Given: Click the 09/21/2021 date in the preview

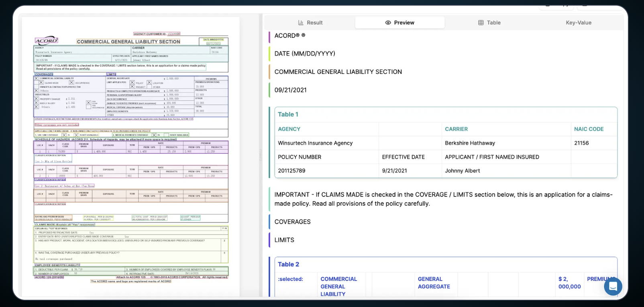Looking at the screenshot, I should (x=291, y=90).
